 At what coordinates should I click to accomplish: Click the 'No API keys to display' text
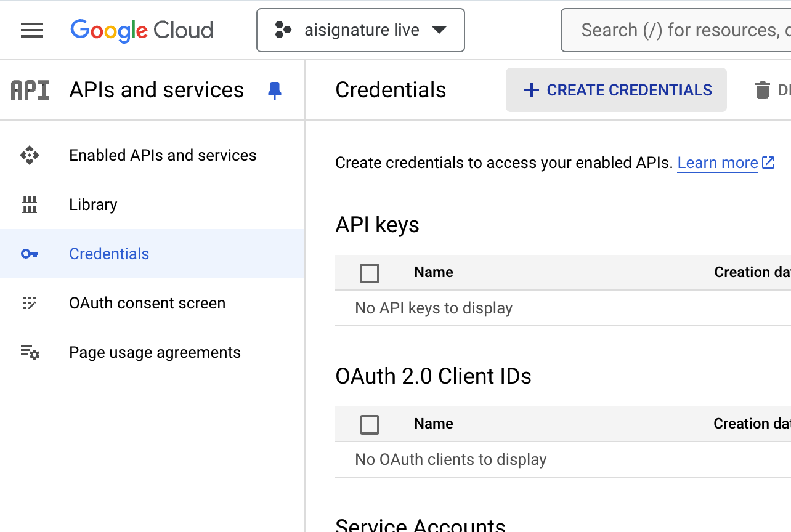[x=434, y=308]
